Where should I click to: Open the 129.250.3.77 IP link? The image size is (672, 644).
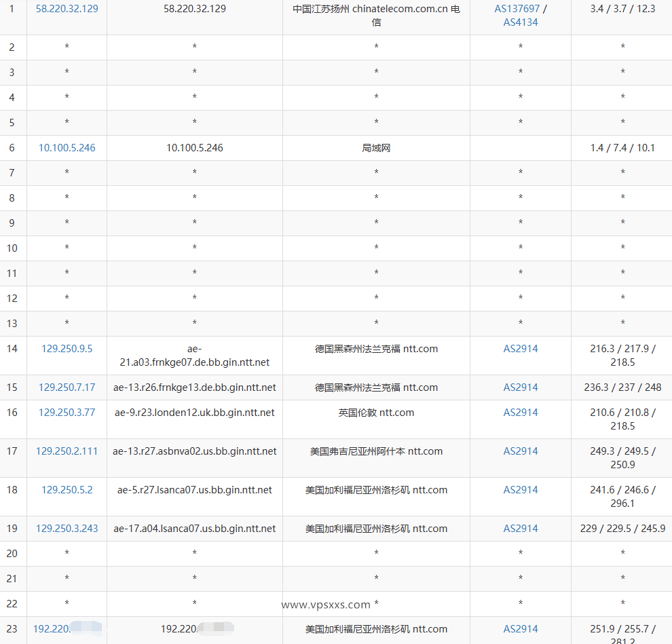point(67,413)
